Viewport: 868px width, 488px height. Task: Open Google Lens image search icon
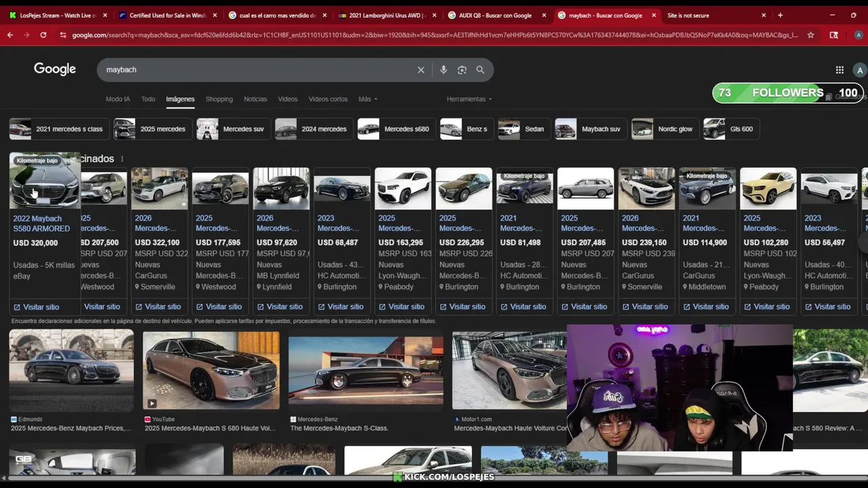pos(462,70)
